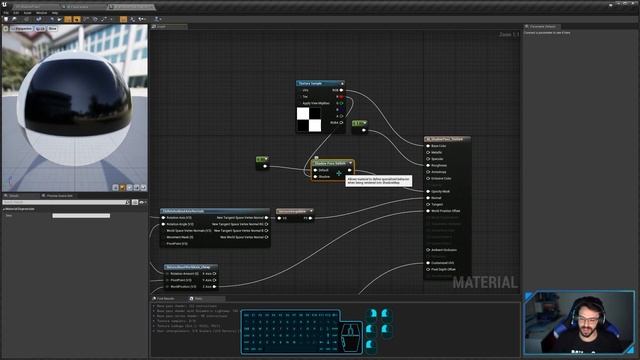Click the Desc text input field
The width and height of the screenshot is (640, 360).
(x=81, y=216)
